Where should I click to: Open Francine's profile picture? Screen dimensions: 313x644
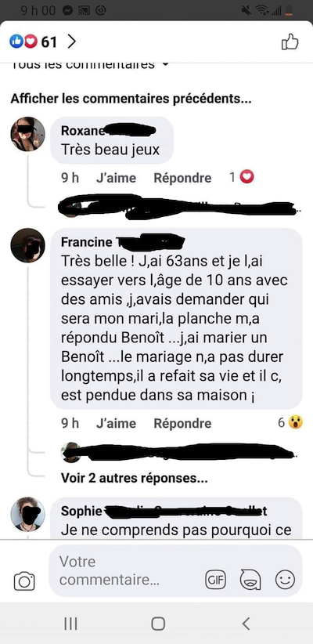coord(28,245)
